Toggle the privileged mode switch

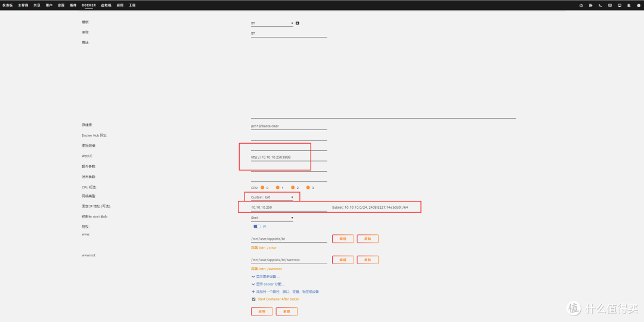tap(256, 227)
